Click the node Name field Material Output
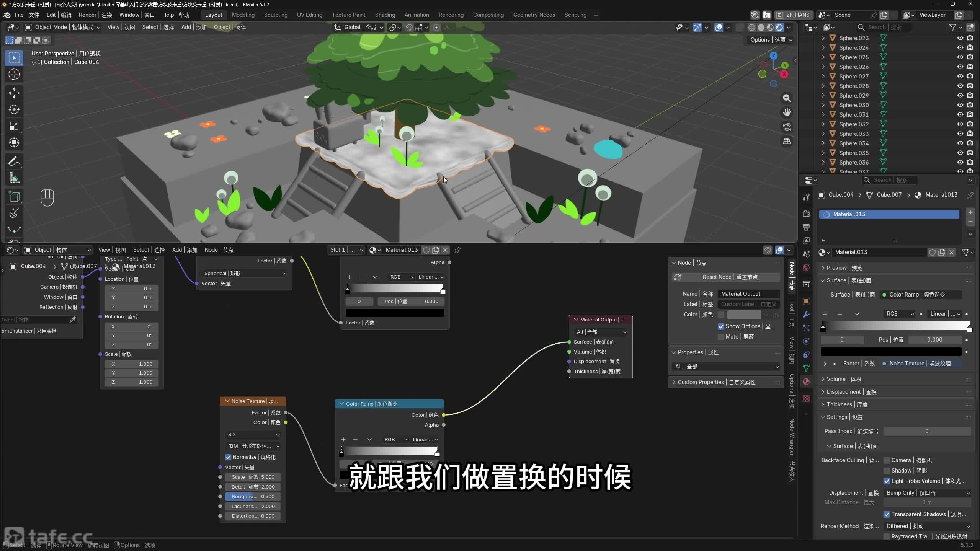The image size is (980, 551). point(748,294)
